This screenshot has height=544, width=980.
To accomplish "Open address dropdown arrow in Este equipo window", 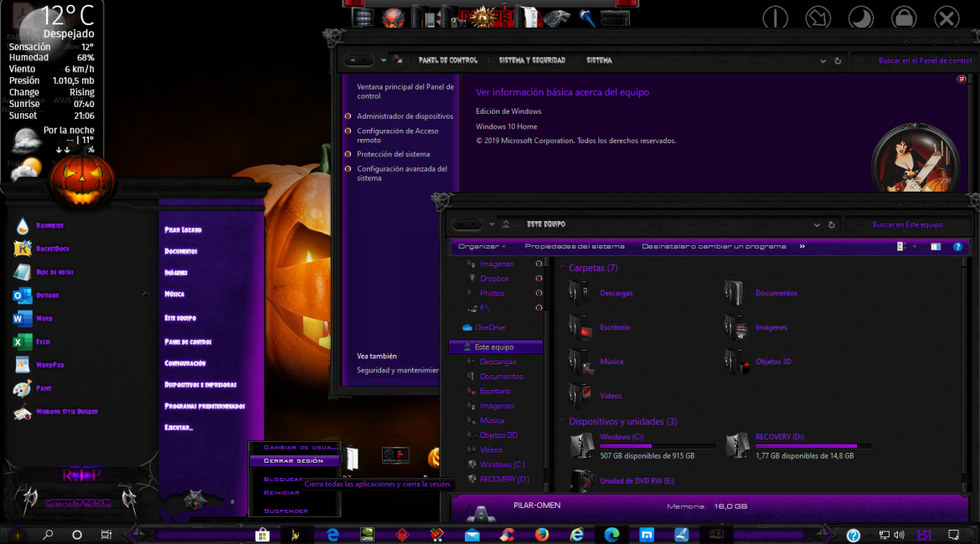I will 817,225.
